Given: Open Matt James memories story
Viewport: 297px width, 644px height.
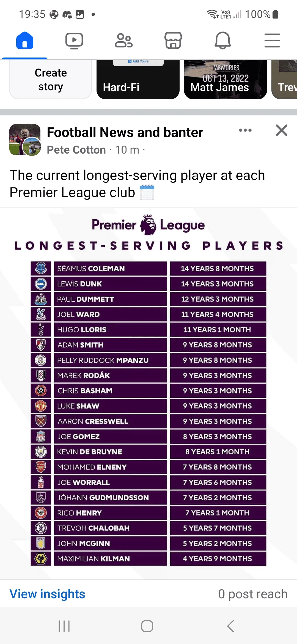Looking at the screenshot, I should [226, 80].
